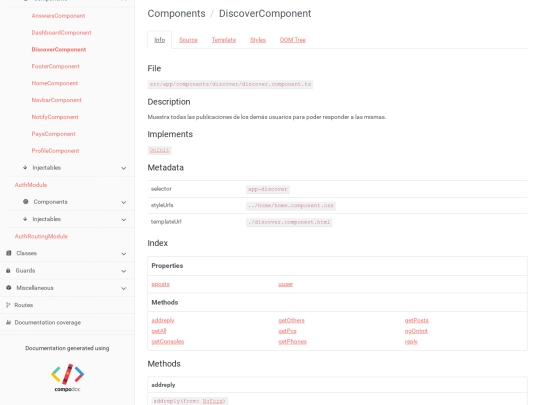Screen dimensions: 540x405
Task: Jump to the getPosts method
Action: pyautogui.click(x=417, y=321)
